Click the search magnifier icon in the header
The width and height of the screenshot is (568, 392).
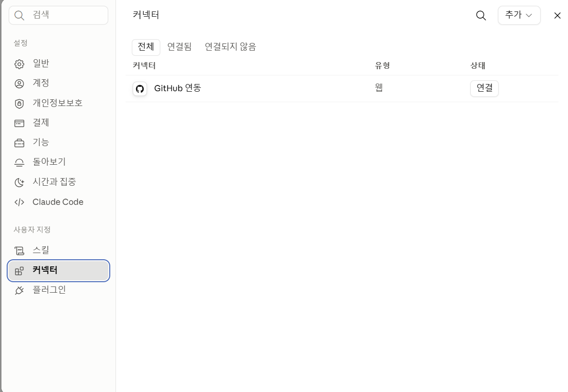tap(481, 16)
